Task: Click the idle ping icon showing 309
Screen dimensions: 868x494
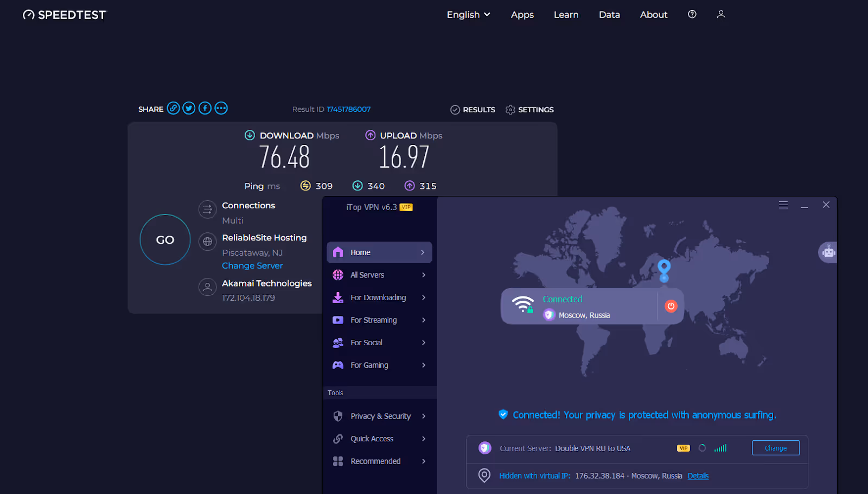Action: tap(305, 186)
